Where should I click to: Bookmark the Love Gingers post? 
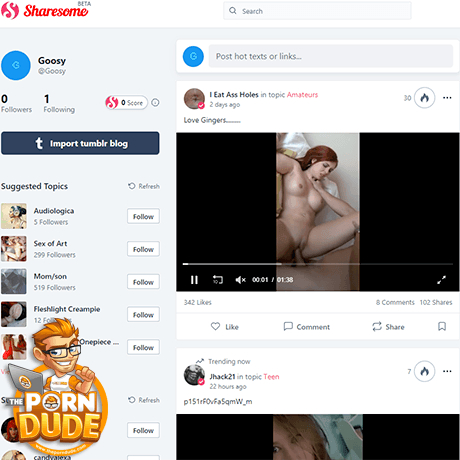coord(442,326)
